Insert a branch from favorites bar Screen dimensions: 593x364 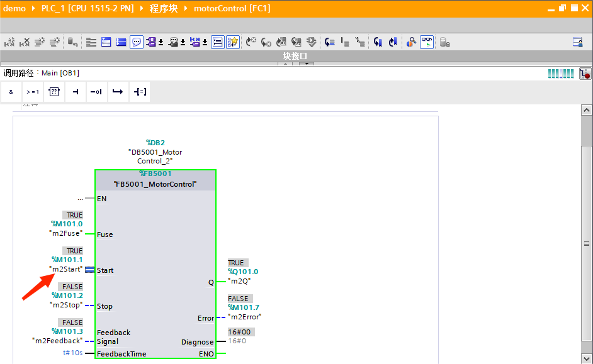[118, 92]
